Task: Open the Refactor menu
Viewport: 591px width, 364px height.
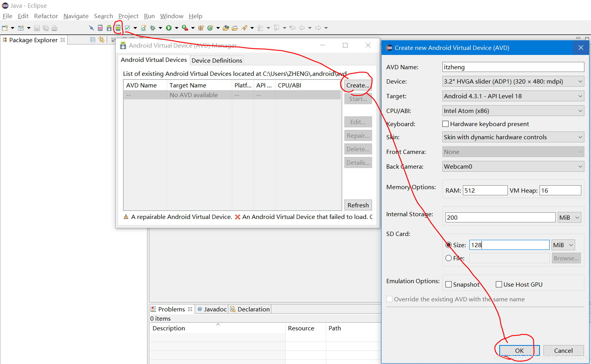Action: coord(46,16)
